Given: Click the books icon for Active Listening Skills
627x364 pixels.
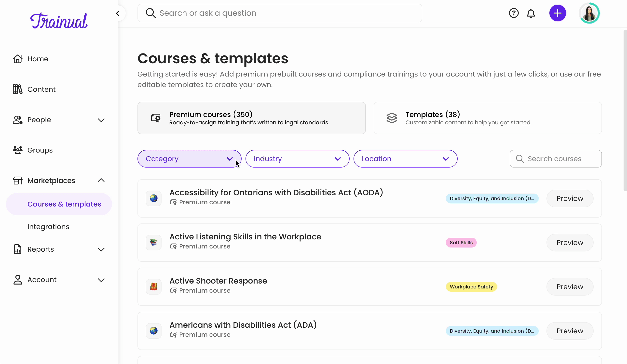Looking at the screenshot, I should [x=153, y=242].
